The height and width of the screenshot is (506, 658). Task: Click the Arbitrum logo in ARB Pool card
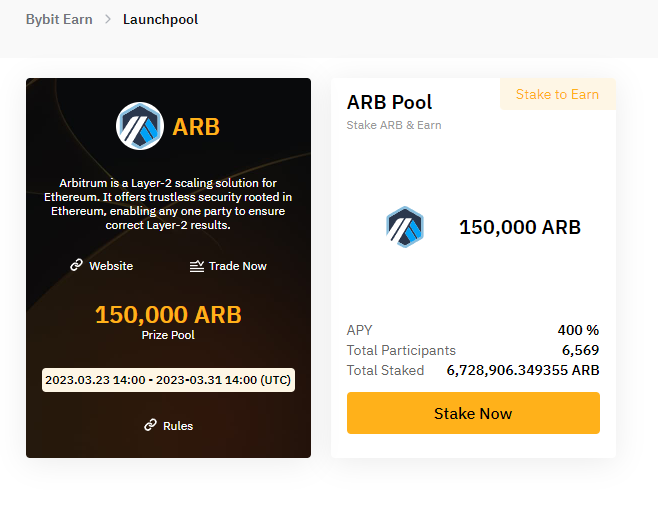pos(405,227)
